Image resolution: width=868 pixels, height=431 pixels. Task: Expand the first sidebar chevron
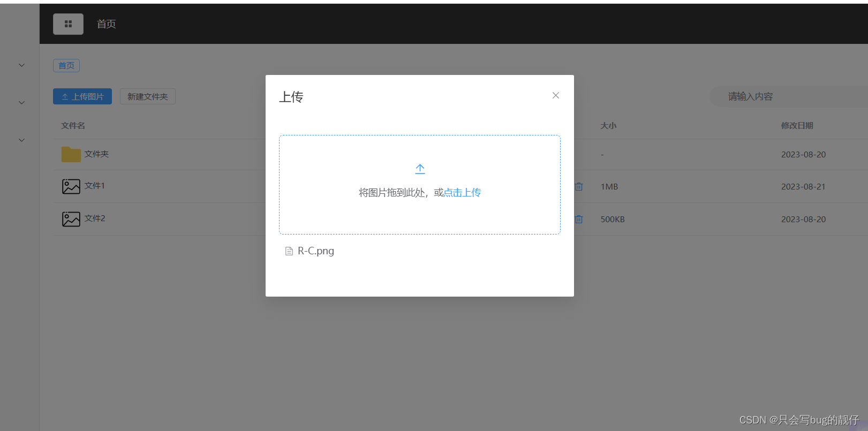pyautogui.click(x=21, y=65)
